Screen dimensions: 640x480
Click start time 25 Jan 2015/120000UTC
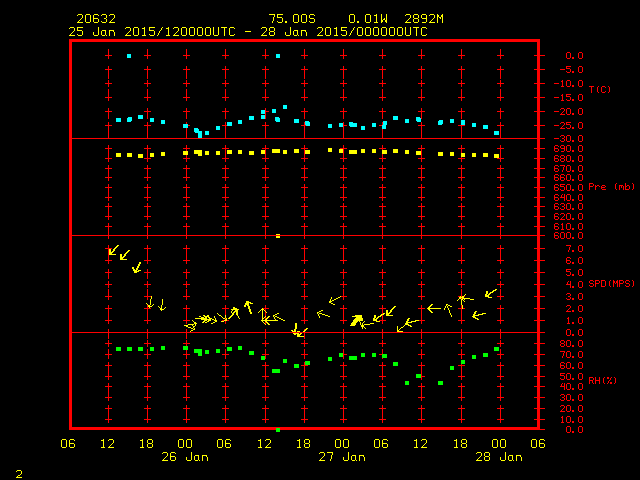152,32
